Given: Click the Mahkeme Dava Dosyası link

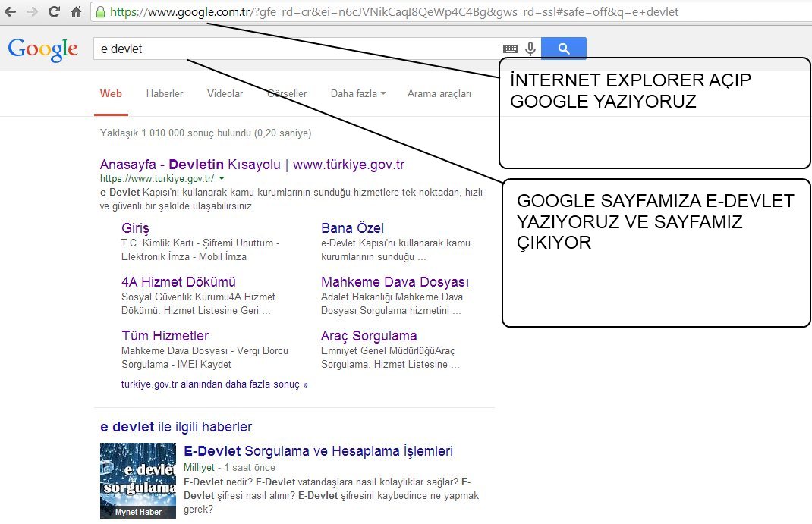Looking at the screenshot, I should coord(395,282).
